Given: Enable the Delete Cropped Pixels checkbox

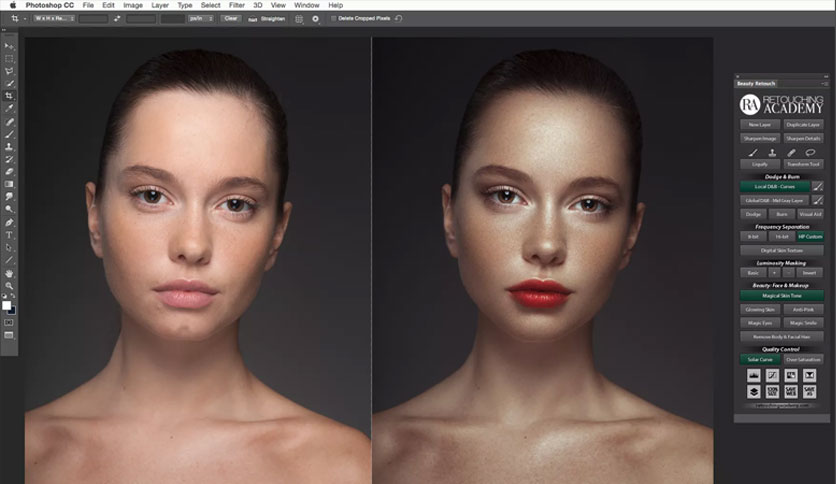Looking at the screenshot, I should pos(334,19).
